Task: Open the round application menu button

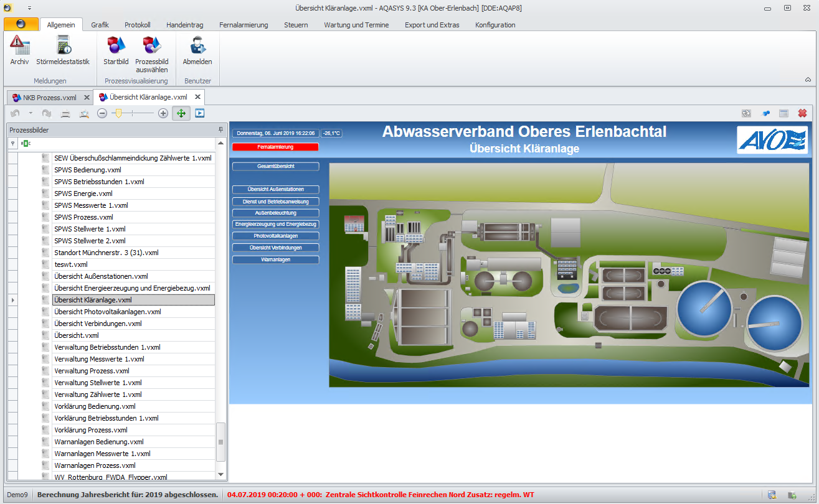Action: (21, 24)
